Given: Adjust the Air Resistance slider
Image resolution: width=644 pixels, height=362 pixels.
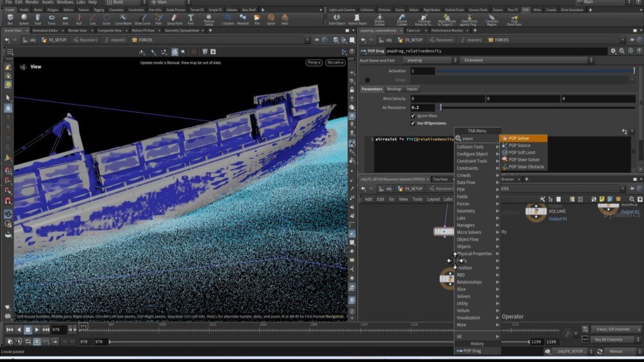Looking at the screenshot, I should pyautogui.click(x=535, y=108).
